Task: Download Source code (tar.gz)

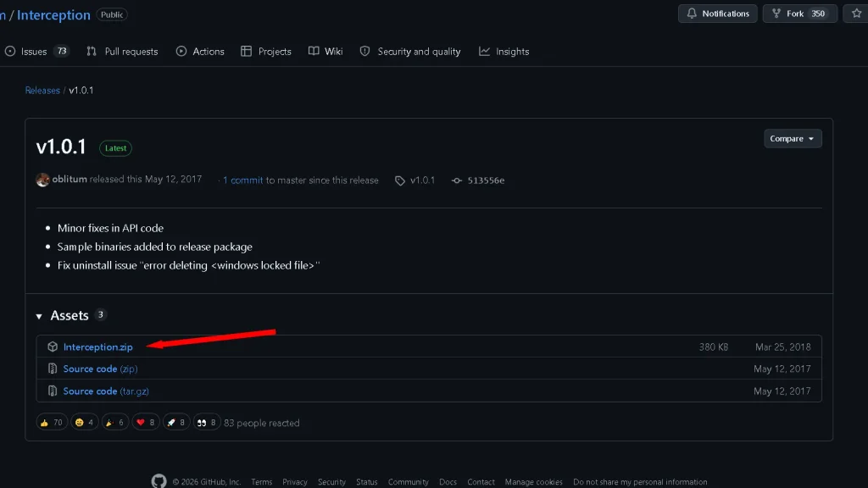Action: click(x=106, y=391)
